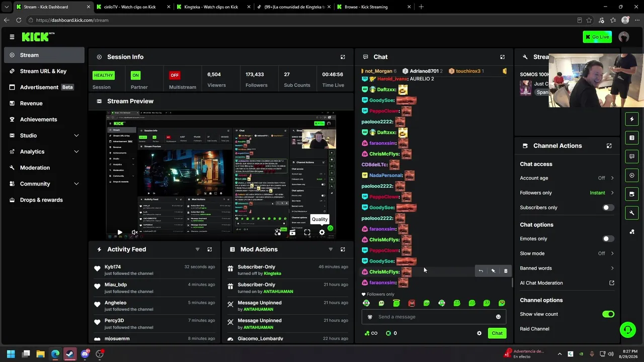
Task: Enter fullscreen on stream preview
Action: (x=307, y=232)
